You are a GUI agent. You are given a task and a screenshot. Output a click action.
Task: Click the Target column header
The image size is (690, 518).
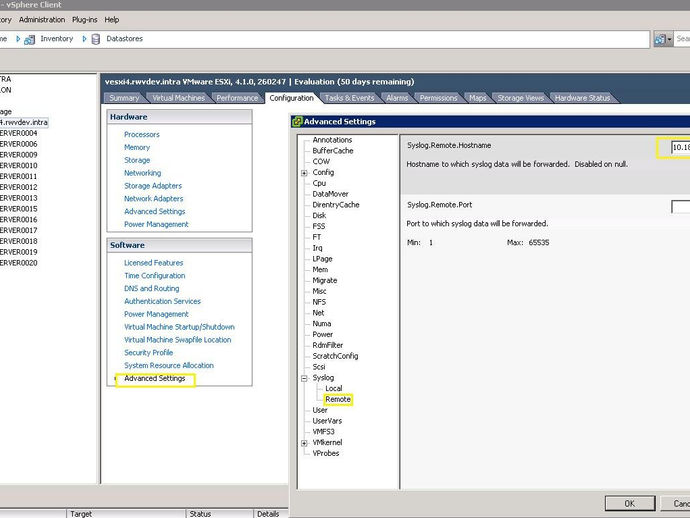click(x=126, y=514)
